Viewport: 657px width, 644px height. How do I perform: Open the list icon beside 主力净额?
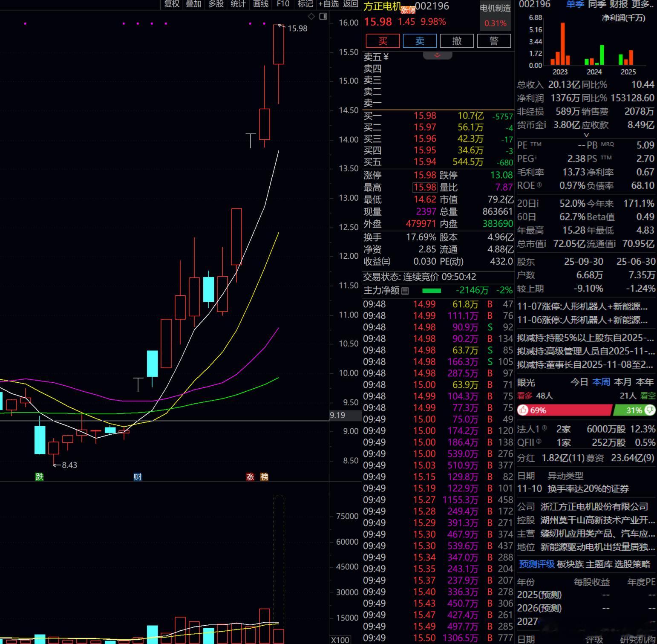405,291
